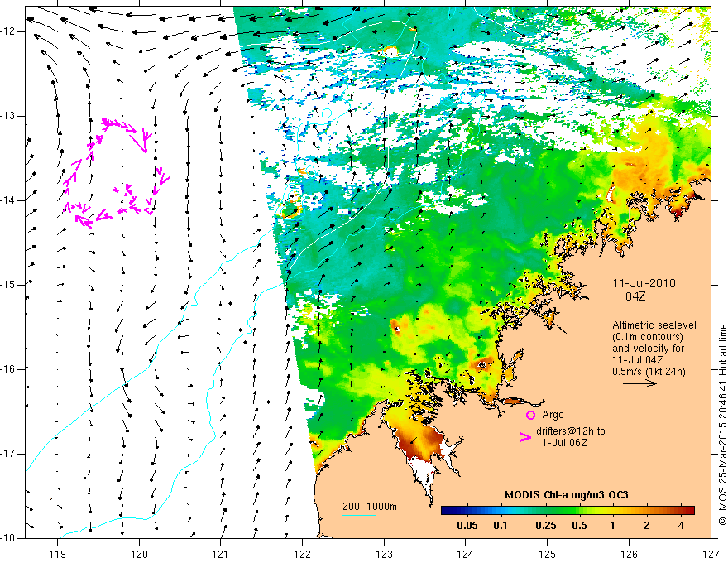This screenshot has height=563, width=728.
Task: Click the longitude axis label 121
Action: pyautogui.click(x=221, y=554)
